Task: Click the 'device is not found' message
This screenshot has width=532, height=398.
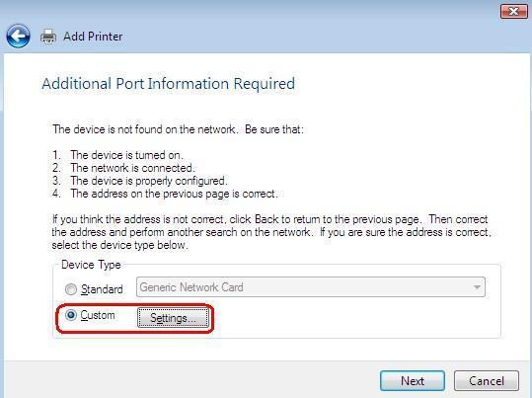Action: point(178,129)
